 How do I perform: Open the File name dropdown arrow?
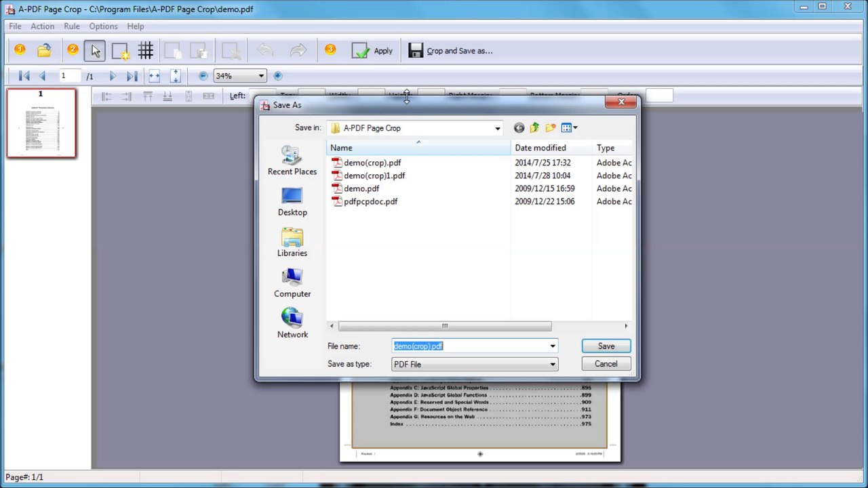(x=553, y=346)
